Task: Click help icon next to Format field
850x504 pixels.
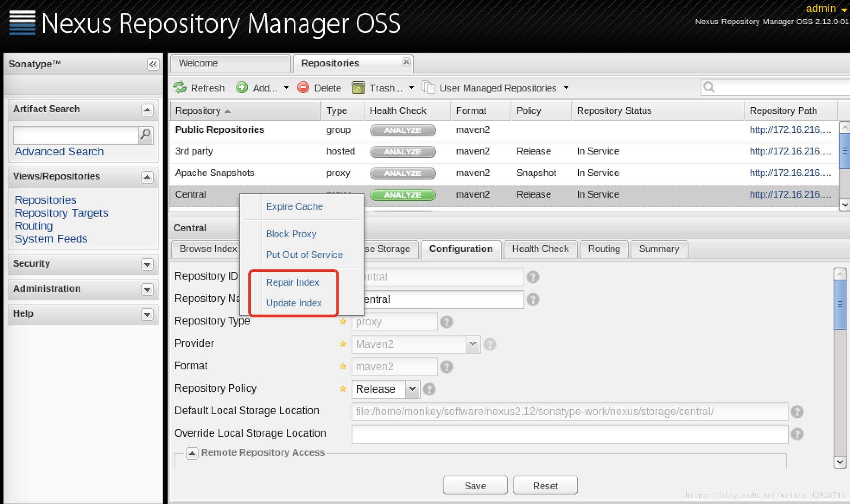Action: tap(447, 367)
